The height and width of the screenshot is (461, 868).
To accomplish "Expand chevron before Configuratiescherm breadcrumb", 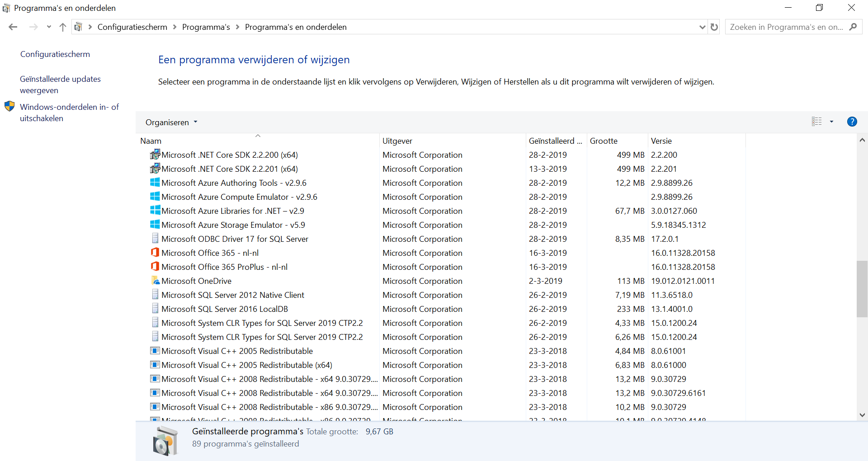I will [90, 27].
